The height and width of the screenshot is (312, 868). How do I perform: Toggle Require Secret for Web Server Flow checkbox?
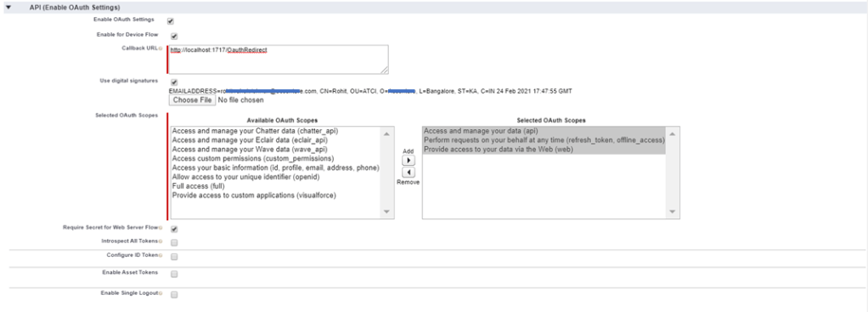coord(174,229)
